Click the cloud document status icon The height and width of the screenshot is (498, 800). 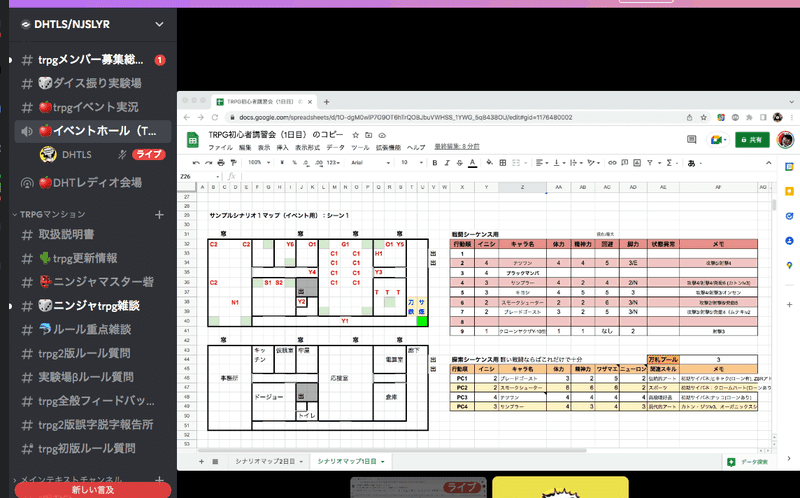pyautogui.click(x=382, y=135)
